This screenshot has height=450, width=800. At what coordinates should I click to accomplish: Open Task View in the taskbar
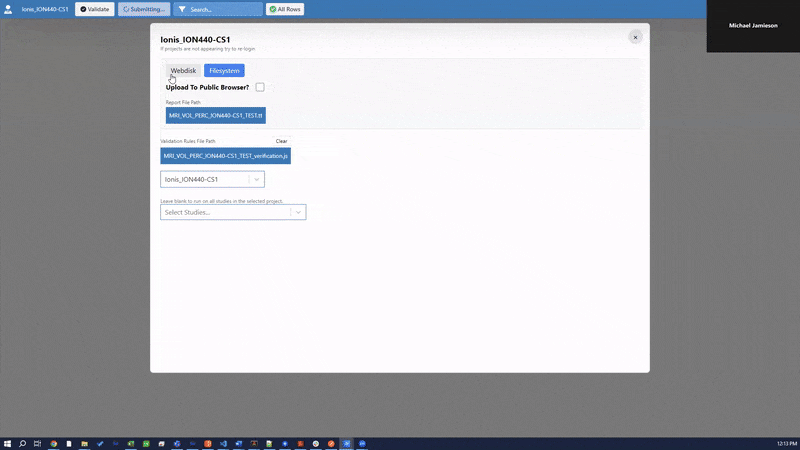37,444
